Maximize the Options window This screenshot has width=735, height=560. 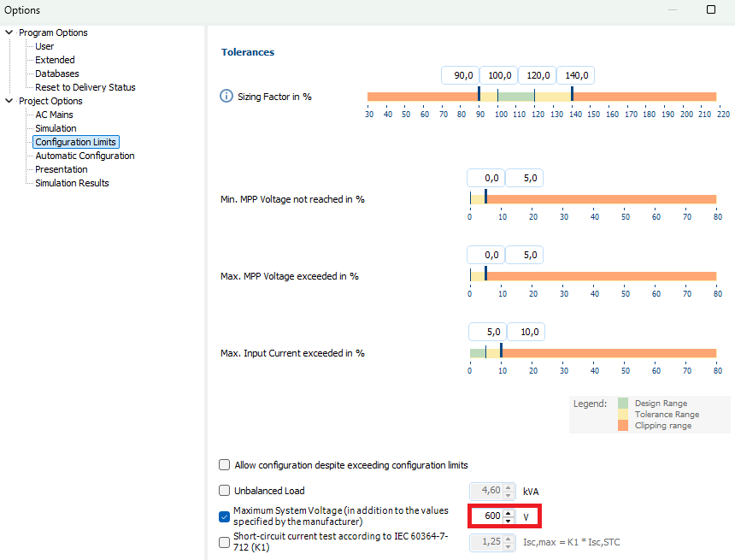coord(711,9)
